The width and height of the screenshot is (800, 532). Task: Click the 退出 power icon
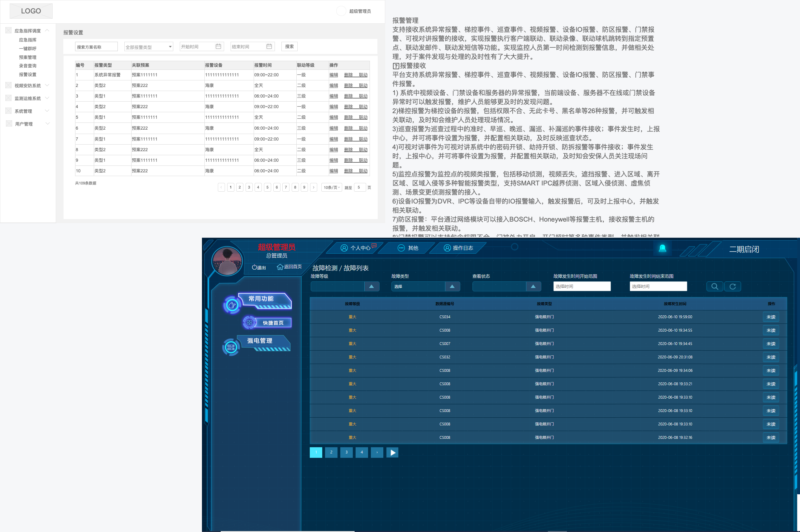click(x=254, y=267)
